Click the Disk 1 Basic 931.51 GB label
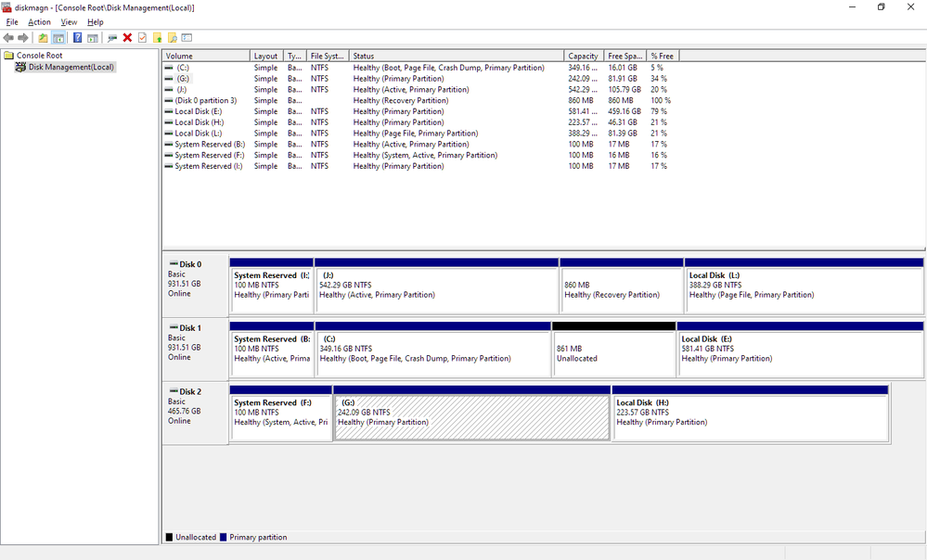This screenshot has height=560, width=927. (196, 350)
